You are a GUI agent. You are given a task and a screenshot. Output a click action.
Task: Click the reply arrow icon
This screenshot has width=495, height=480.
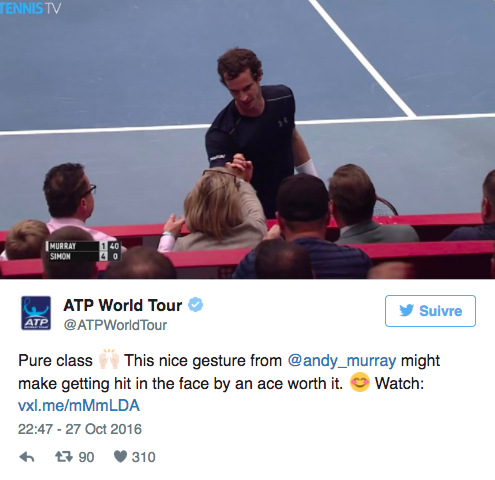tap(27, 457)
